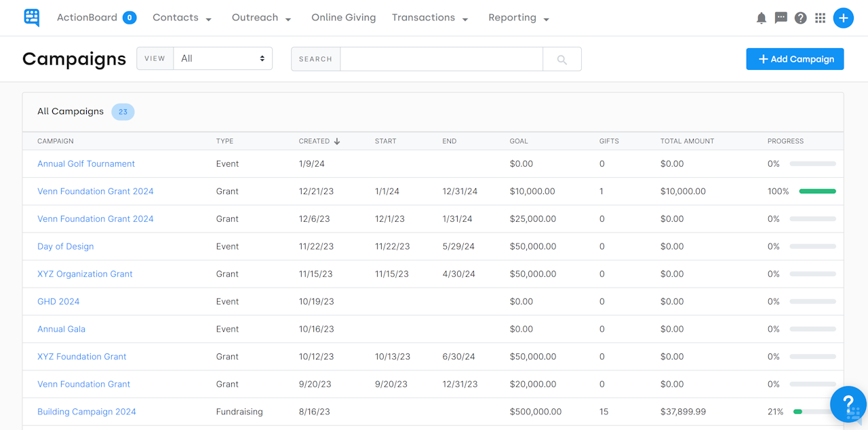Toggle the Type column sort
This screenshot has width=868, height=430.
(224, 141)
